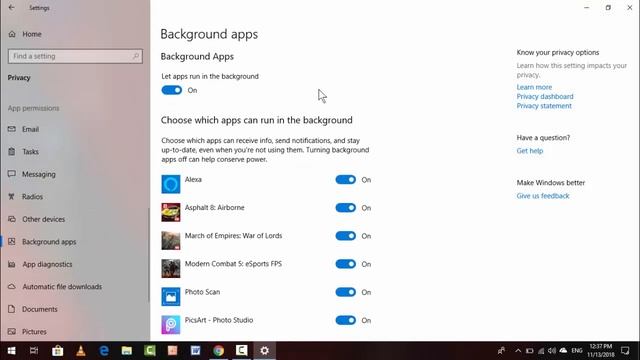This screenshot has height=360, width=640.
Task: Click the Asphalt 8 app icon
Action: pos(171,212)
